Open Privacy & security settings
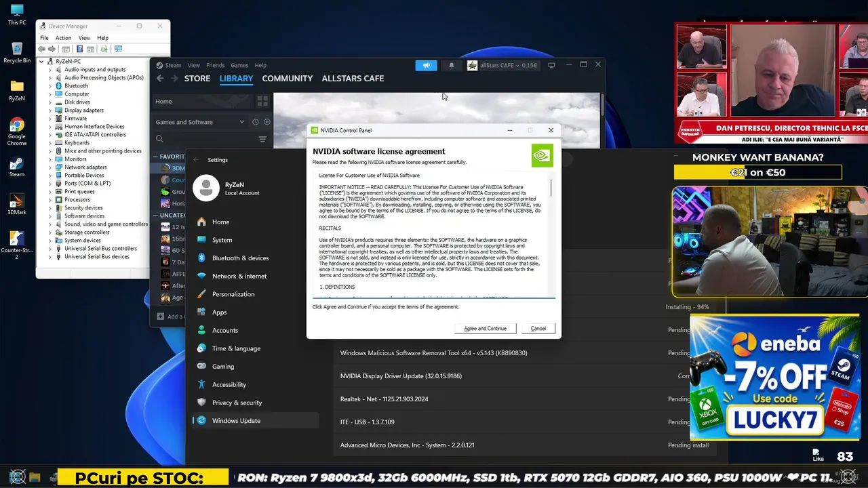Image resolution: width=868 pixels, height=488 pixels. click(255, 403)
